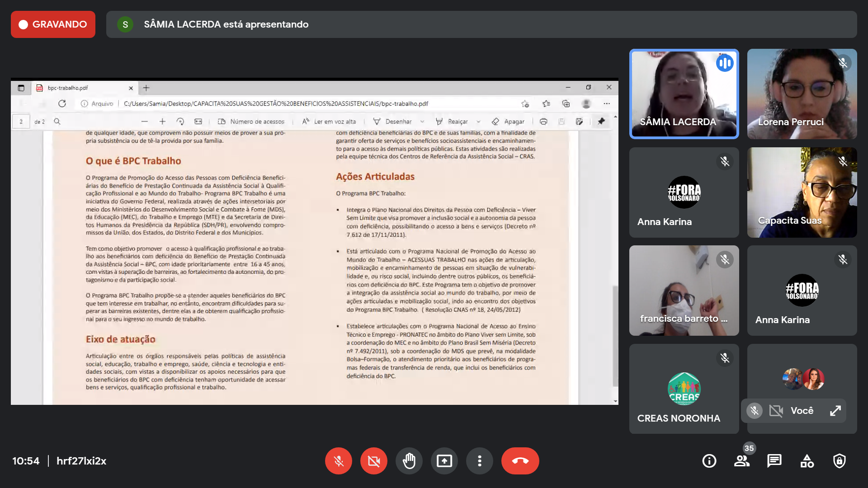868x488 pixels.
Task: Open the activities panel
Action: (x=807, y=461)
